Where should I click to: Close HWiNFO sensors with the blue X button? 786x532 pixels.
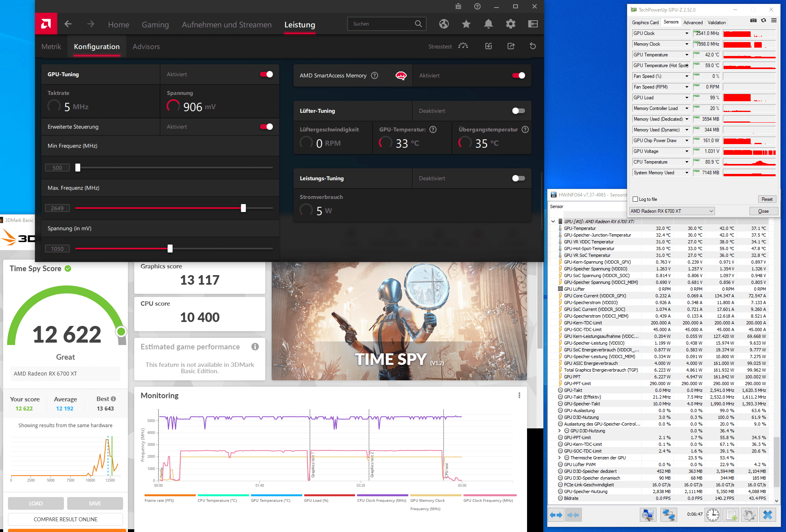[x=768, y=515]
